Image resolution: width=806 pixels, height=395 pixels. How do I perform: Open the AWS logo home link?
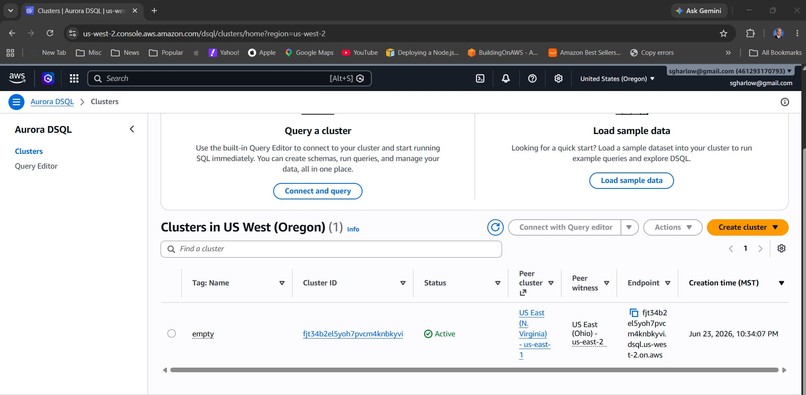[x=17, y=78]
